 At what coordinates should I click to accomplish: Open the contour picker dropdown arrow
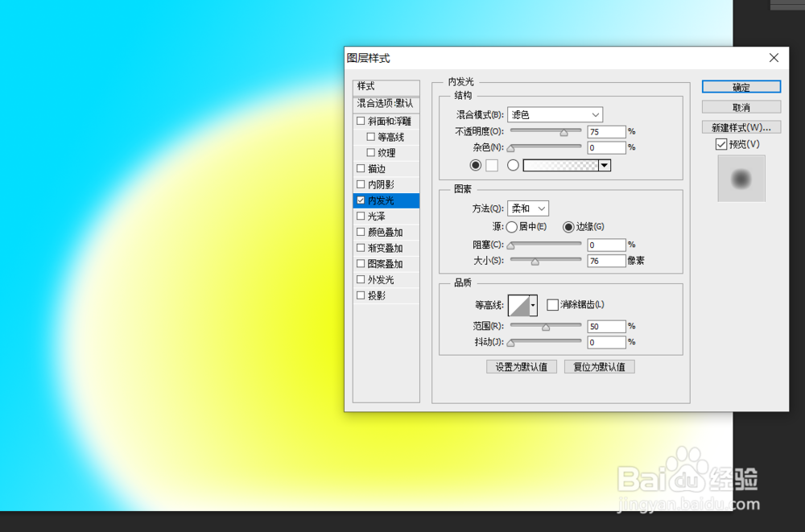tap(534, 305)
